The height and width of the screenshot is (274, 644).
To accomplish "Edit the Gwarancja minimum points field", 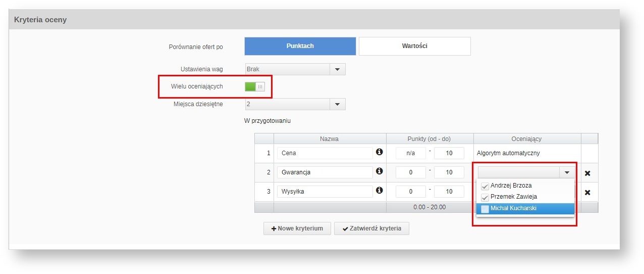I will pos(410,172).
